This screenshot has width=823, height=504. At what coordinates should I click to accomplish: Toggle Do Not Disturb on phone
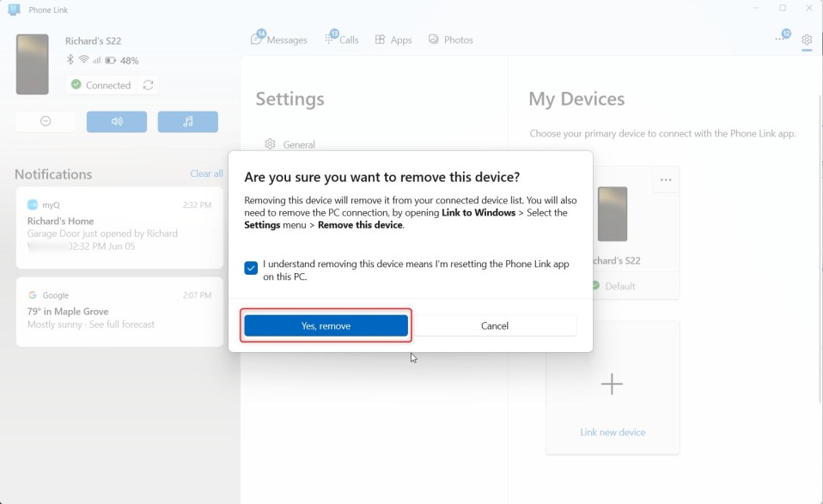46,121
